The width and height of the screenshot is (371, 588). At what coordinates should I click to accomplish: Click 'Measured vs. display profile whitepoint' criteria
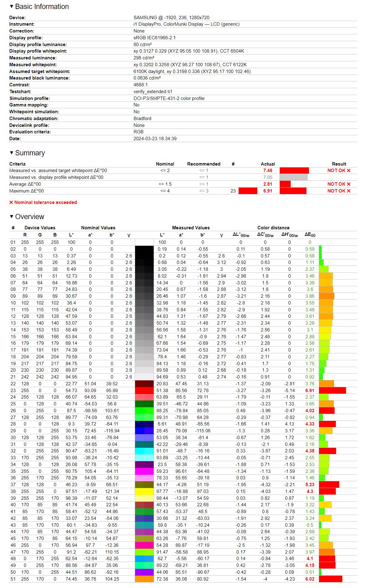pyautogui.click(x=56, y=177)
